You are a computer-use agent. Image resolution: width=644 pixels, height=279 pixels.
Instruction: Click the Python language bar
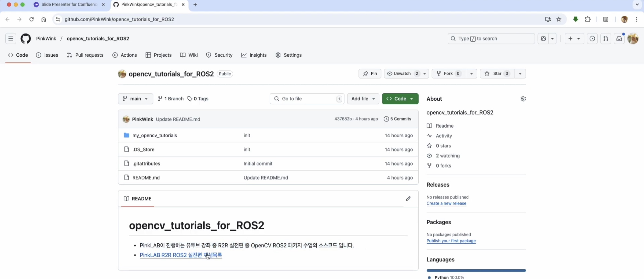pyautogui.click(x=476, y=270)
